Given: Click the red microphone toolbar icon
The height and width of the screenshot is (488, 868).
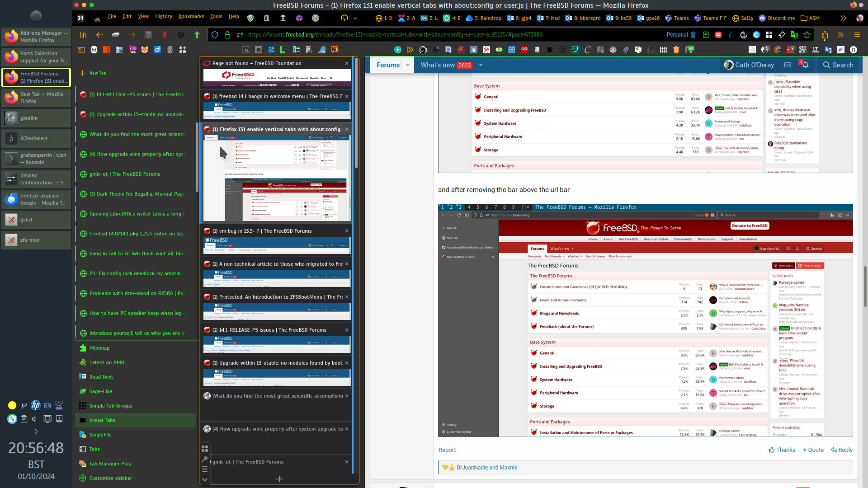Looking at the screenshot, I should click(x=165, y=35).
